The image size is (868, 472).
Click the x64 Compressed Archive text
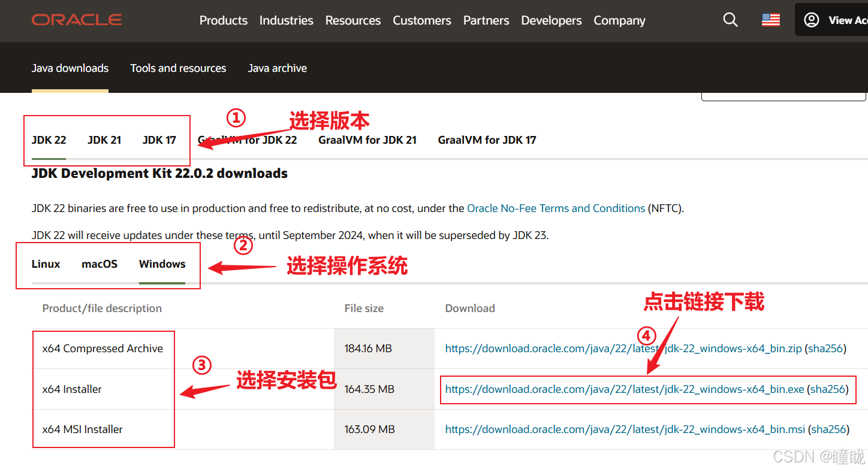pos(103,349)
